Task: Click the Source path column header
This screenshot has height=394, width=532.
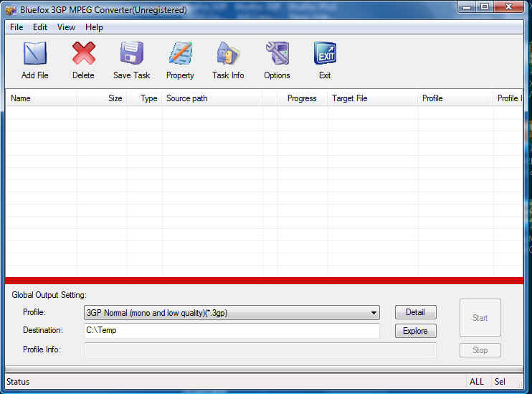Action: pyautogui.click(x=213, y=98)
